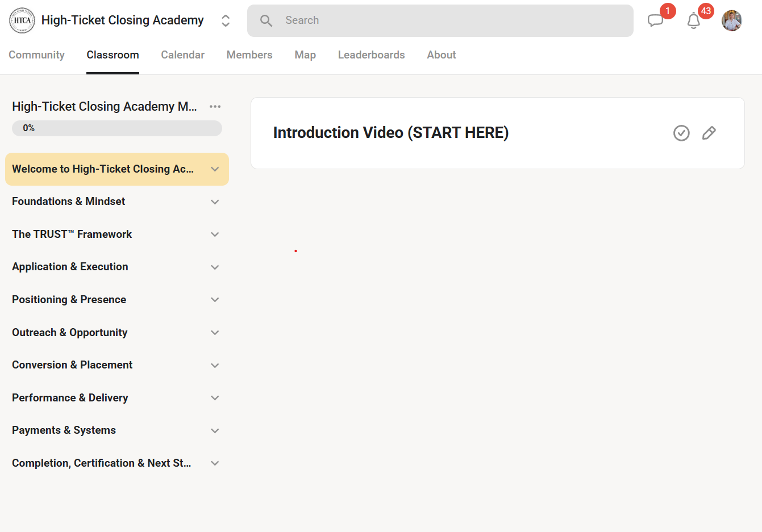Image resolution: width=762 pixels, height=532 pixels.
Task: Mark Introduction Video as complete
Action: [x=681, y=133]
